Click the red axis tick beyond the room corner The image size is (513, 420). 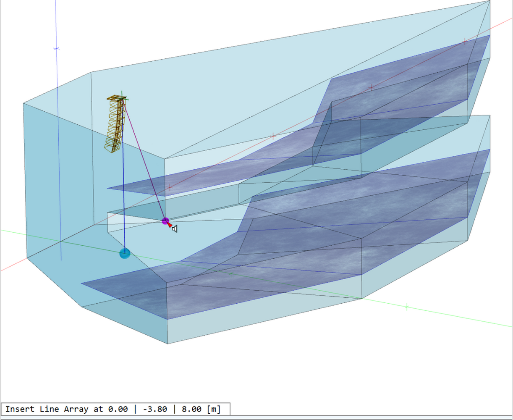[465, 41]
